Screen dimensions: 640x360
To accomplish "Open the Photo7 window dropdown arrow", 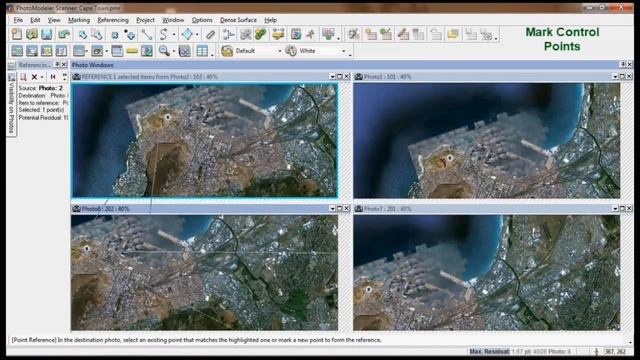I will pos(615,209).
